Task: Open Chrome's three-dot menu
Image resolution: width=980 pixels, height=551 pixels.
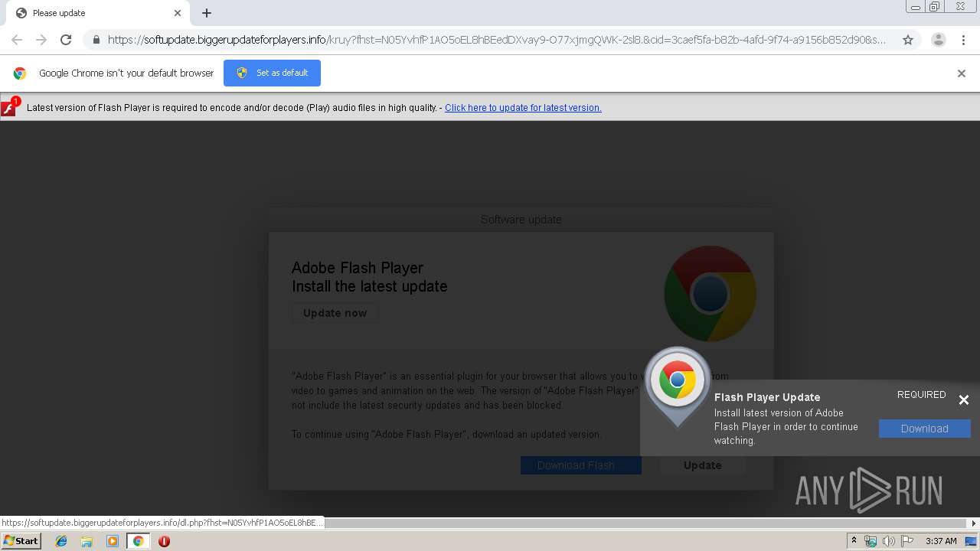Action: pyautogui.click(x=963, y=40)
